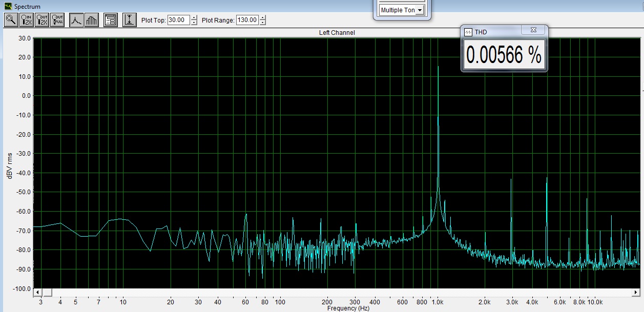Open the Multiple Tone dropdown
The image size is (644, 312).
click(420, 10)
